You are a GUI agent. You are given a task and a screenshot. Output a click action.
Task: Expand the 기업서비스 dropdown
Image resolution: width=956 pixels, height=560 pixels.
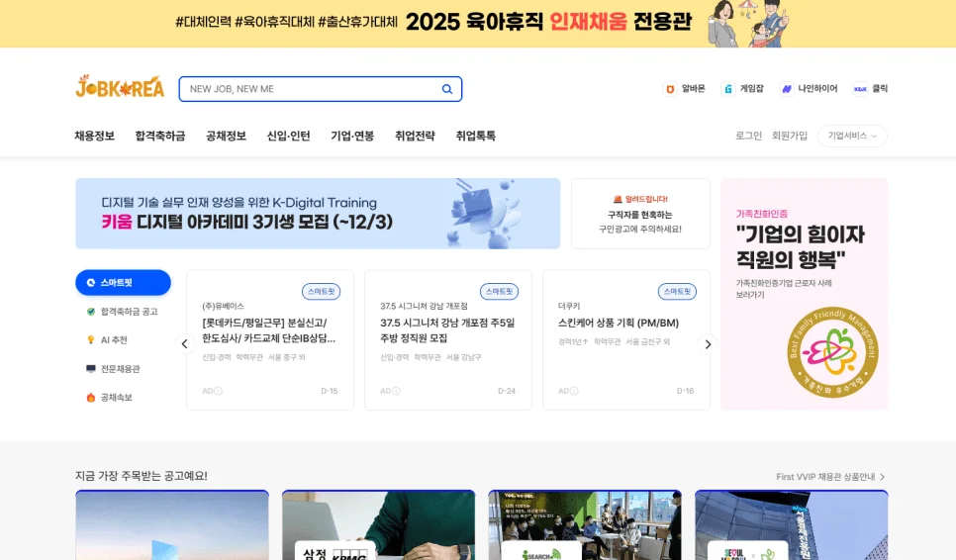point(851,137)
